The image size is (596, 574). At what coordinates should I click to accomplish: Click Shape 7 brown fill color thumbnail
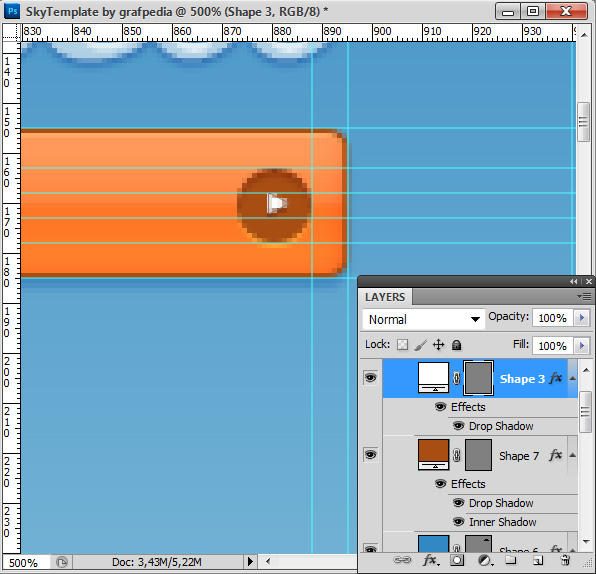433,455
